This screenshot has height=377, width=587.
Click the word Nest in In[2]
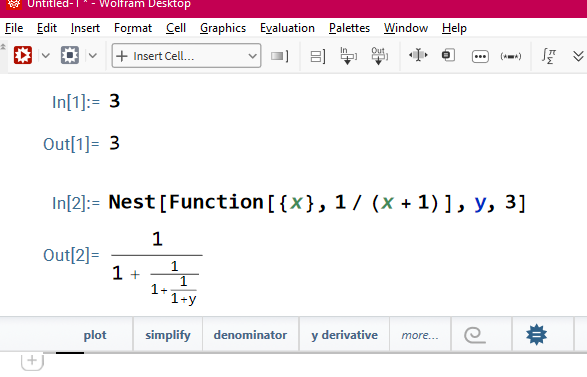click(x=132, y=203)
